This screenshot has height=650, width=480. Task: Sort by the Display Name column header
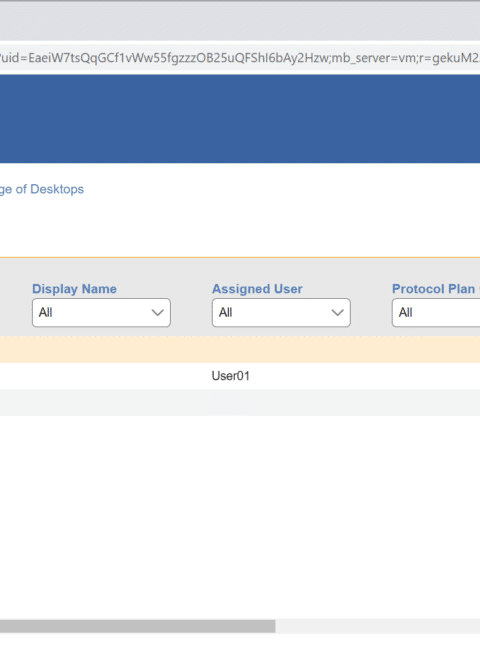[75, 289]
